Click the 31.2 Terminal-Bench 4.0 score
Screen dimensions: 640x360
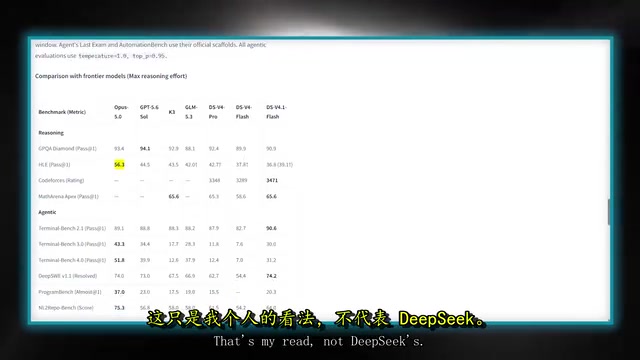[x=271, y=260]
